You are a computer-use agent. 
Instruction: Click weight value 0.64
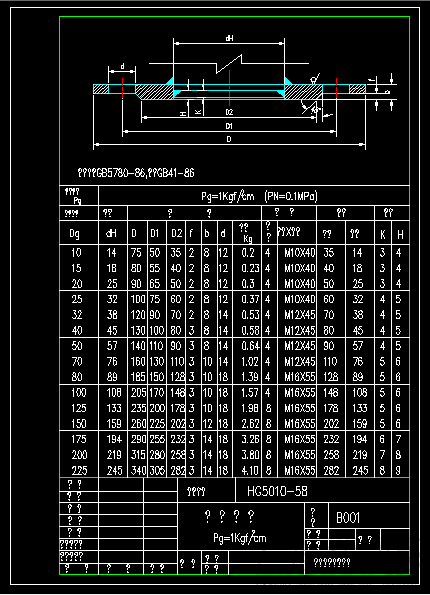(250, 346)
